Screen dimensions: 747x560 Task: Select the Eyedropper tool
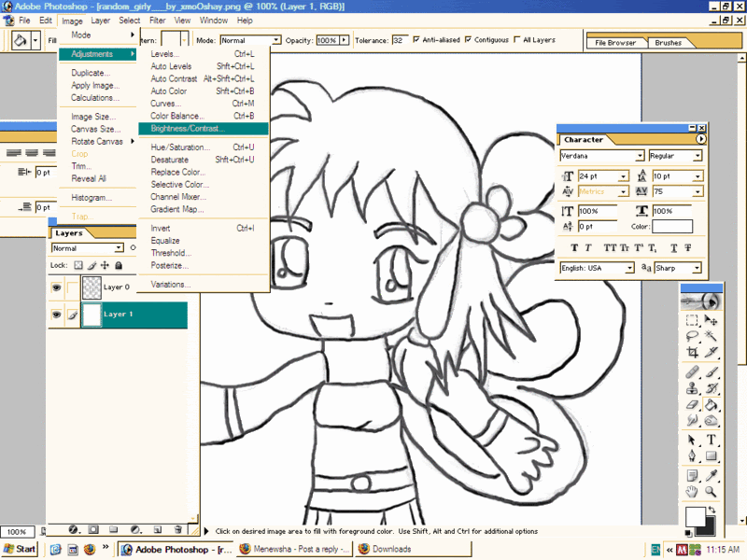click(711, 476)
